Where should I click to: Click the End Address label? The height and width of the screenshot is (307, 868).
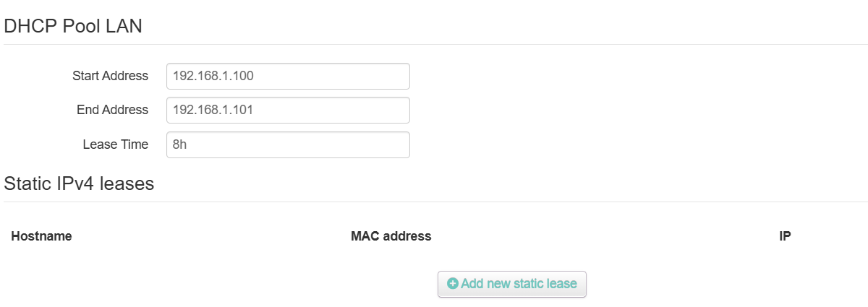pos(112,110)
